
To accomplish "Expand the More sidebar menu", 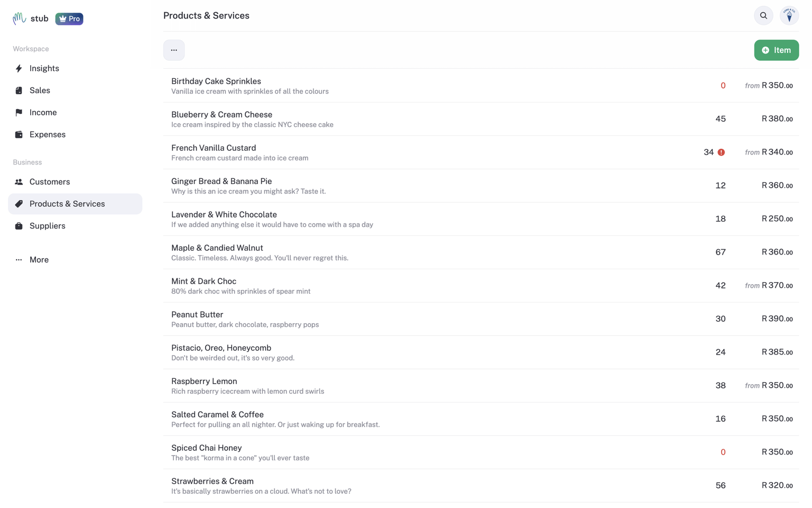I will [x=39, y=260].
